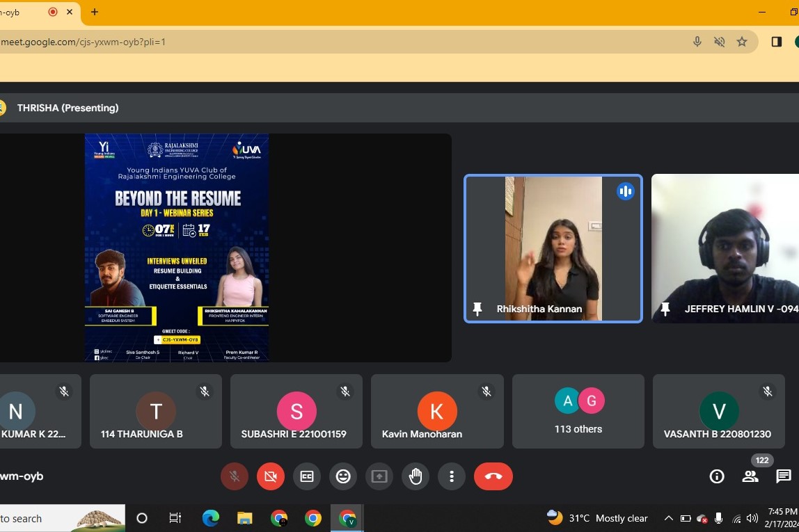
Task: Click the meet.google.com address bar URL
Action: (84, 42)
